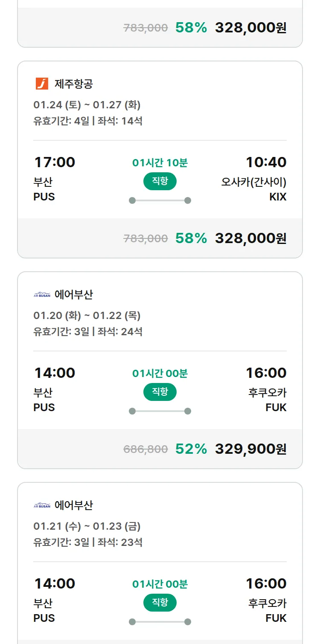
Task: Click the Jeju Air orange logo icon
Action: [x=42, y=84]
